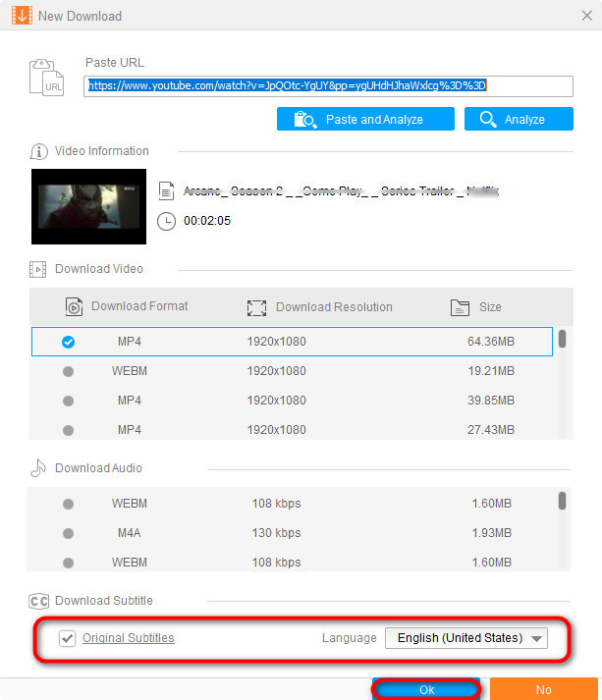Click the Video Information info icon
The width and height of the screenshot is (602, 700).
[39, 152]
